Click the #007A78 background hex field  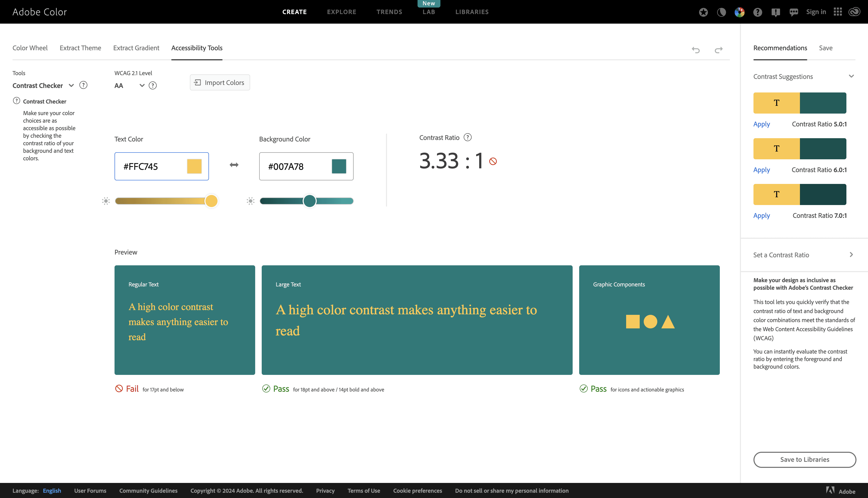pyautogui.click(x=306, y=166)
